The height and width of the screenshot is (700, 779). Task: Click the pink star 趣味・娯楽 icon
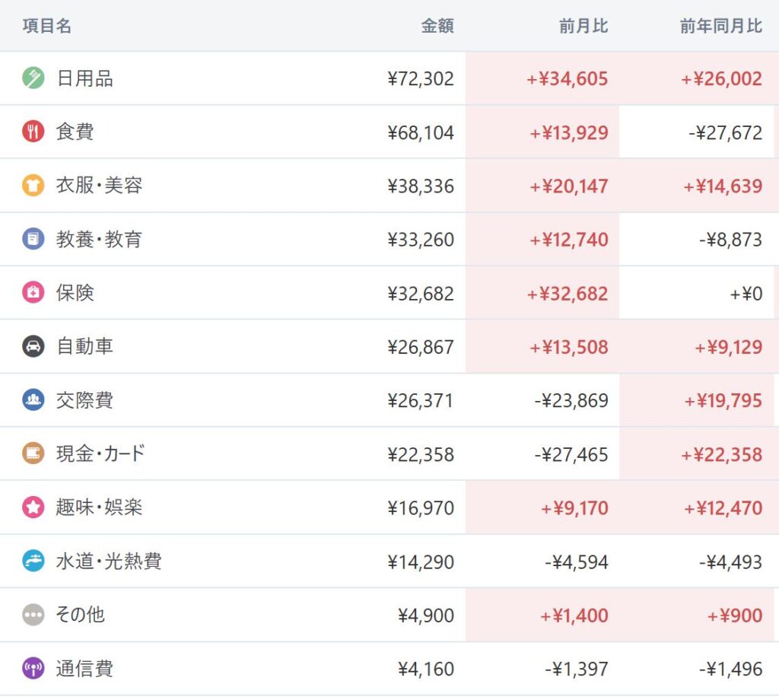(33, 508)
